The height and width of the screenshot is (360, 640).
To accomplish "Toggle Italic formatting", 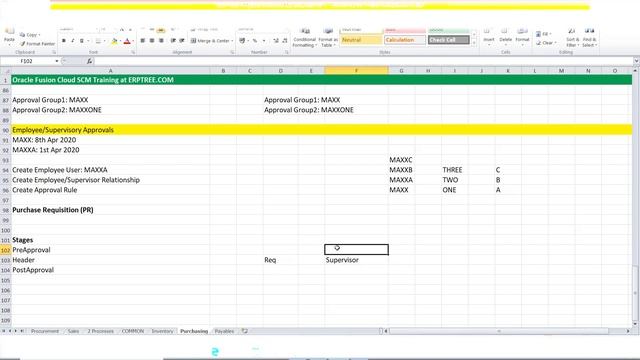I will [x=73, y=41].
